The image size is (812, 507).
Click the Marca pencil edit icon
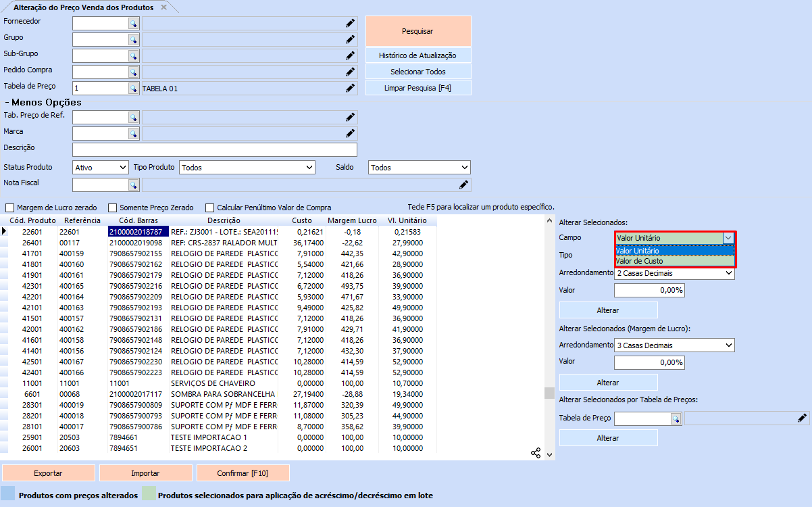(x=350, y=133)
